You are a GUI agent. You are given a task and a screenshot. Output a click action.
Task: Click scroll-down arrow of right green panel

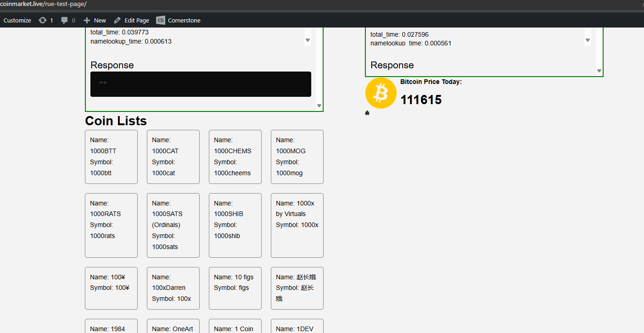point(599,71)
